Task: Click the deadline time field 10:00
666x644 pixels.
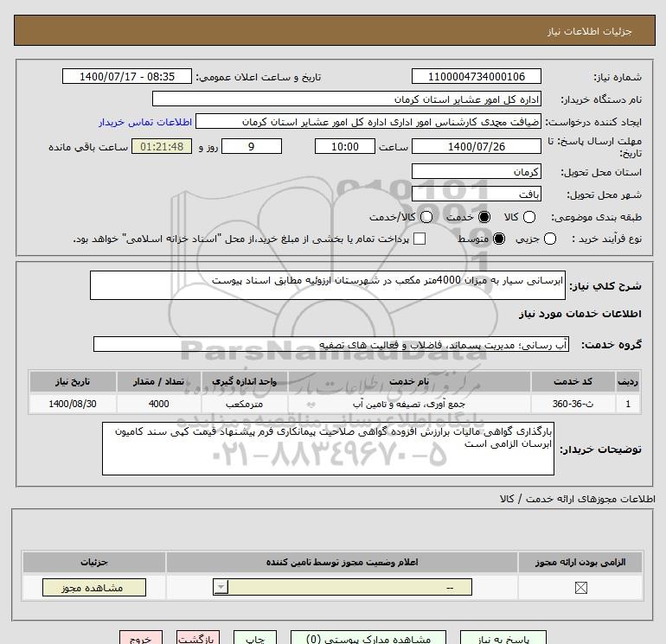Action: tap(345, 146)
